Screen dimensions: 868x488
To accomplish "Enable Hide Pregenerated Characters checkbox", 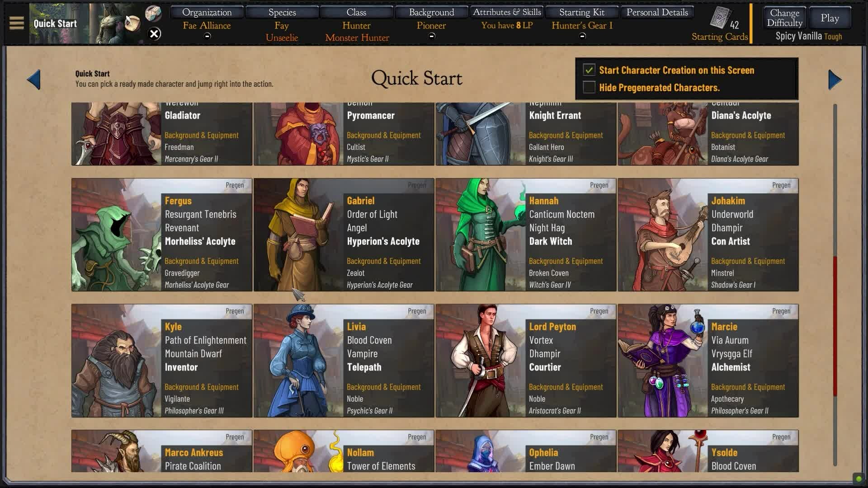I will coord(589,87).
